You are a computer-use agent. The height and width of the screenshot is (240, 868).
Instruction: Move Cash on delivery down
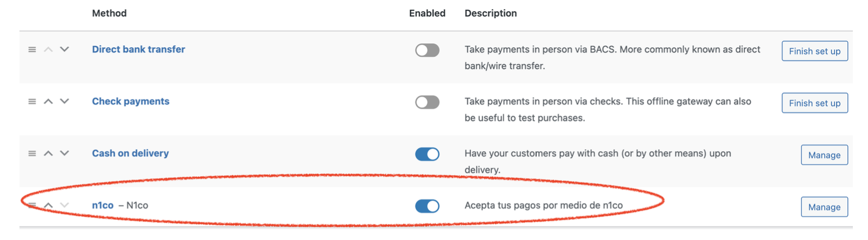click(x=64, y=154)
